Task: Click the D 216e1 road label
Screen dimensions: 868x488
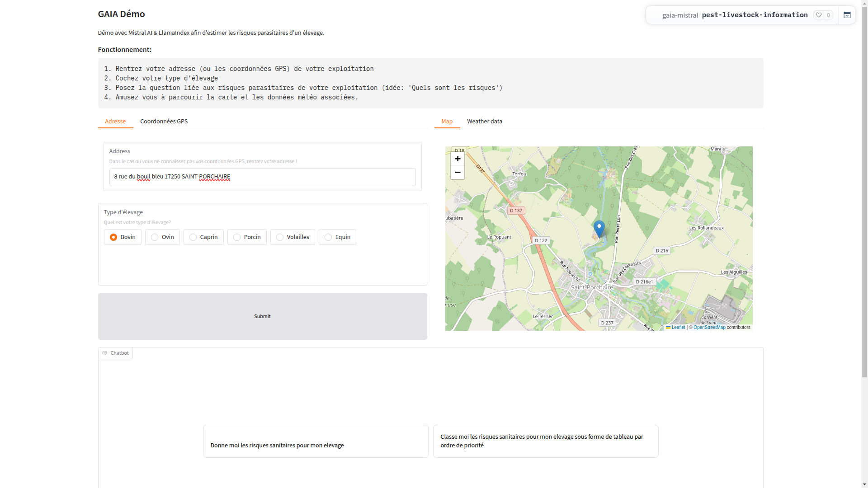Action: point(644,282)
